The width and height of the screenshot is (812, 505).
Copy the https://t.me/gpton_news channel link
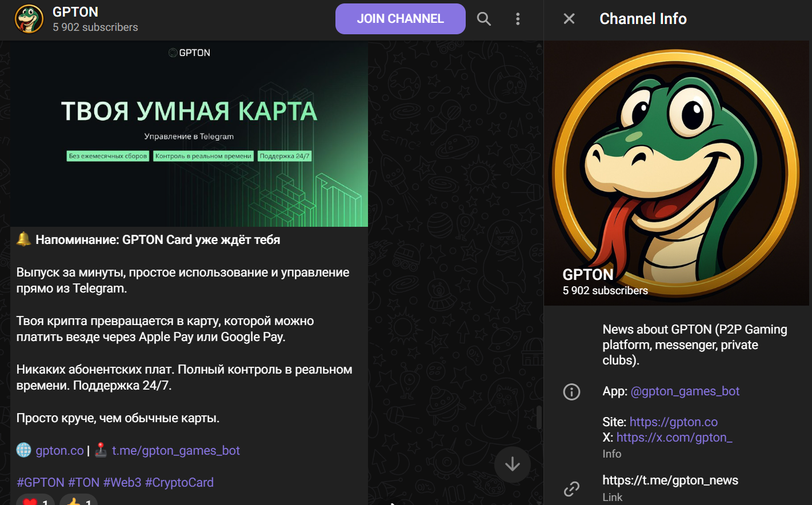(670, 480)
